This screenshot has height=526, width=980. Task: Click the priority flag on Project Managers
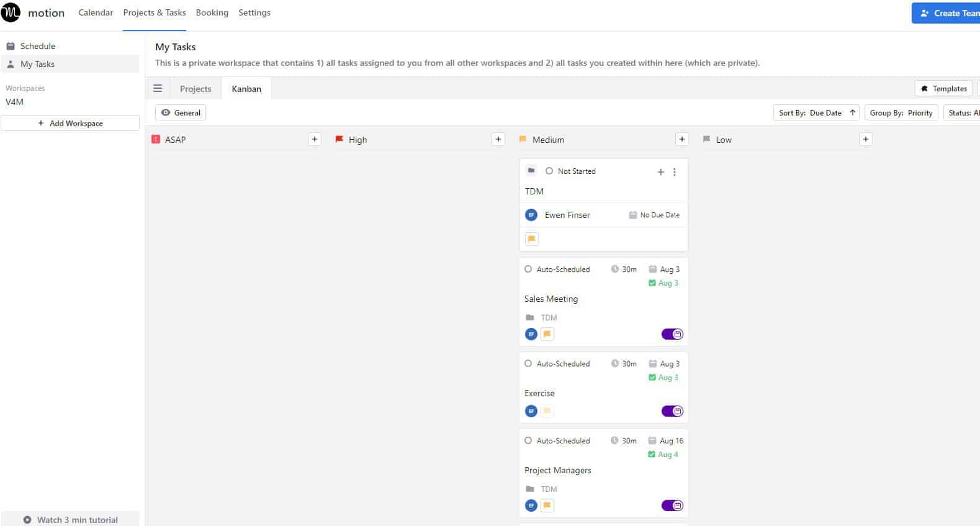coord(547,506)
